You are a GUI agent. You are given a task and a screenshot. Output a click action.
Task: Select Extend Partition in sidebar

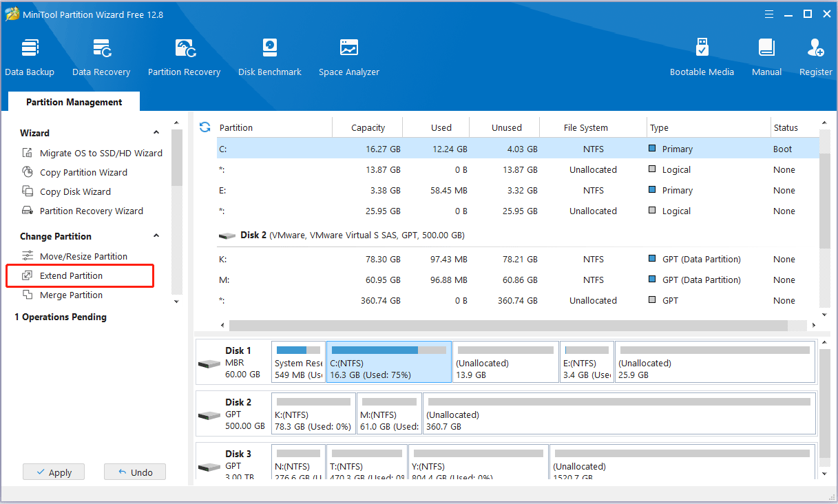(x=71, y=275)
